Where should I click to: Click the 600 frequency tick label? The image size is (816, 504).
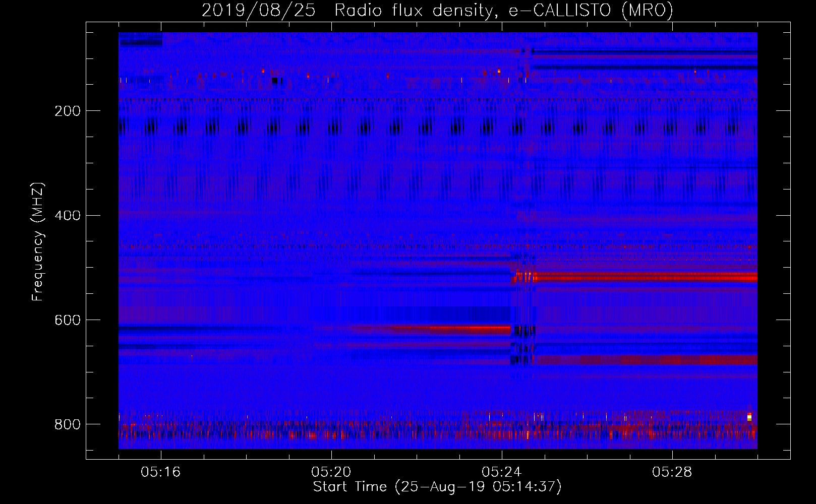[68, 321]
